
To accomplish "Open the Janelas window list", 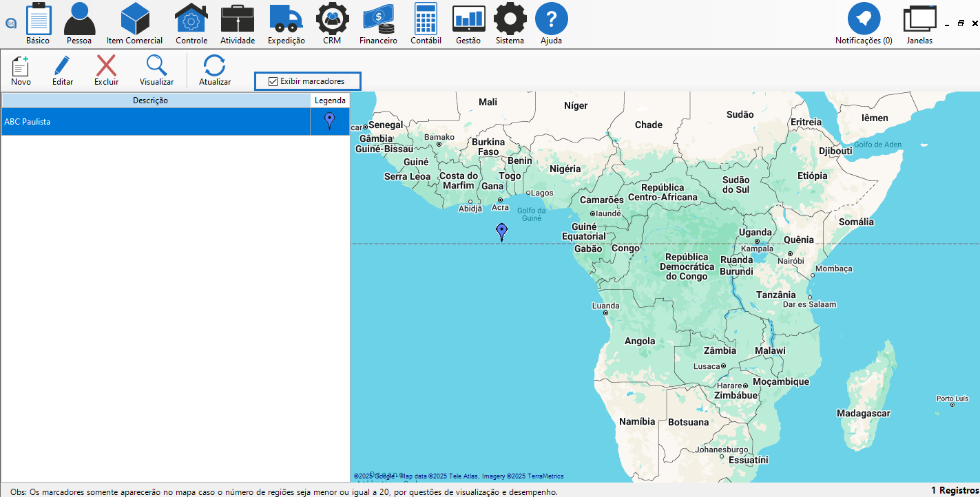I will pyautogui.click(x=919, y=20).
